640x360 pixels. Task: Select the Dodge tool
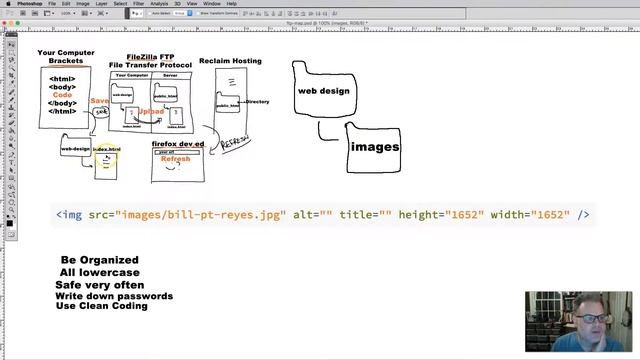click(x=11, y=147)
